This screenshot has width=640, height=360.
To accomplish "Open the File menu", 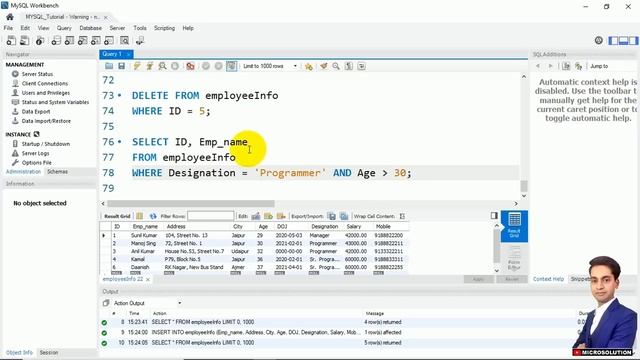I will click(x=8, y=28).
